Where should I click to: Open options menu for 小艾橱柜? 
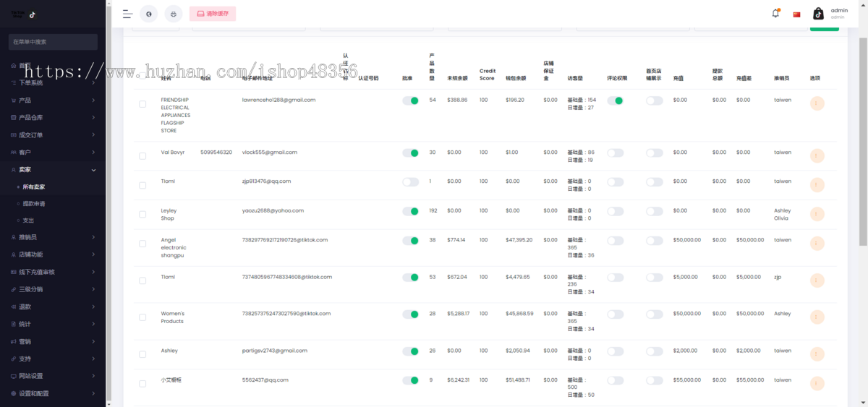point(817,383)
